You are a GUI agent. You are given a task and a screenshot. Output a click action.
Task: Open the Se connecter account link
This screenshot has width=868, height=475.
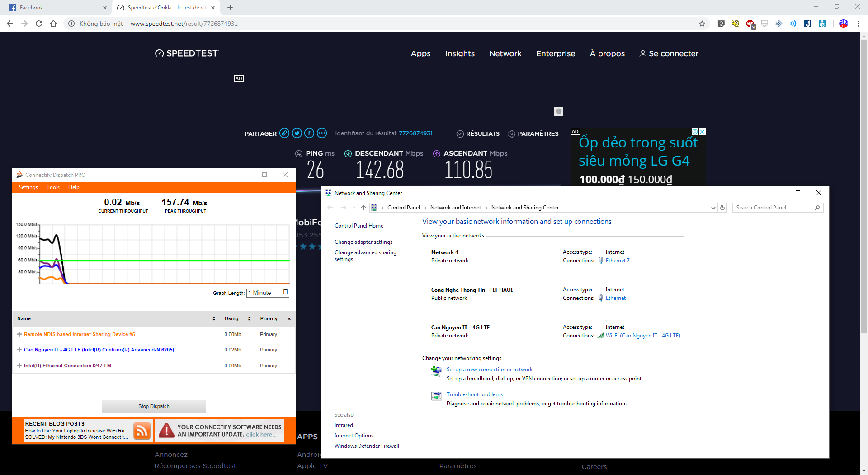[x=669, y=53]
